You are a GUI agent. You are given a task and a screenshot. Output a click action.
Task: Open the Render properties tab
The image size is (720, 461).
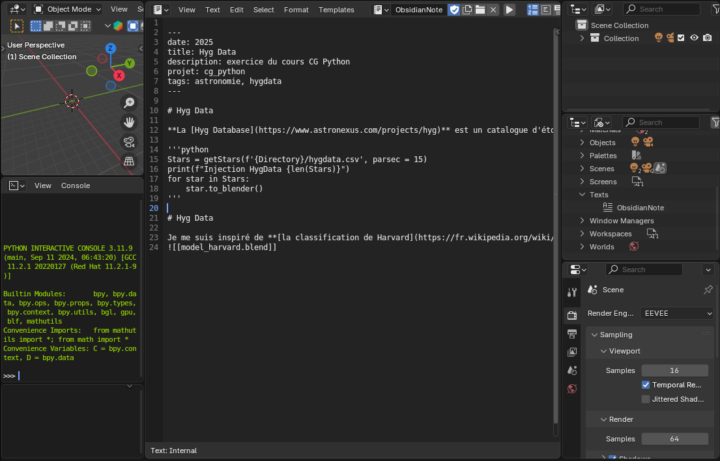pyautogui.click(x=572, y=315)
